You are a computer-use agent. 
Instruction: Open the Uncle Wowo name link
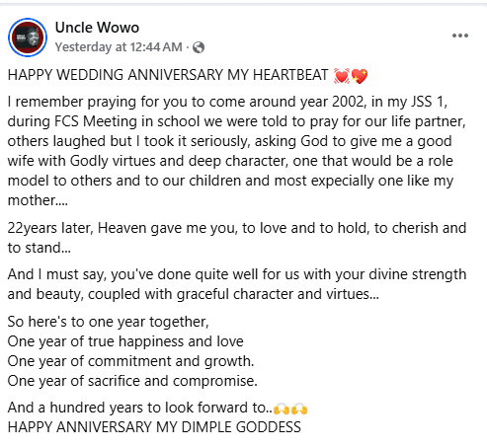point(97,28)
